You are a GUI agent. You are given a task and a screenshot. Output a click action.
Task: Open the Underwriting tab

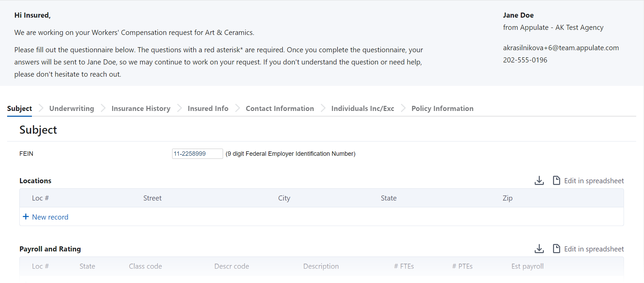tap(72, 109)
